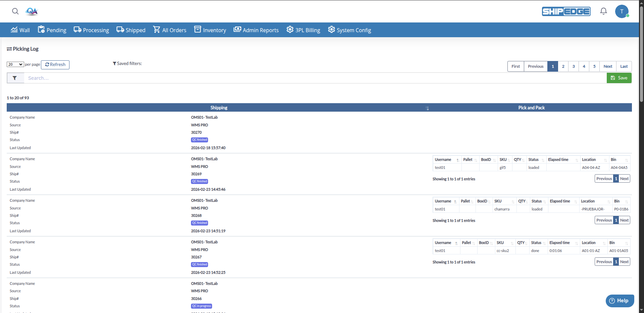Screen dimensions: 644x313
Task: Select page 5 in pagination
Action: tap(594, 66)
